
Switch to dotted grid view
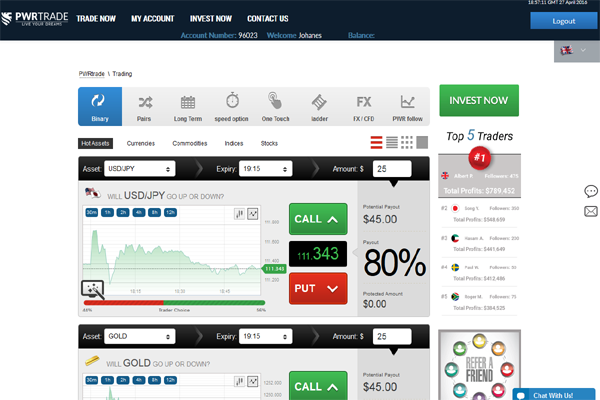click(407, 142)
